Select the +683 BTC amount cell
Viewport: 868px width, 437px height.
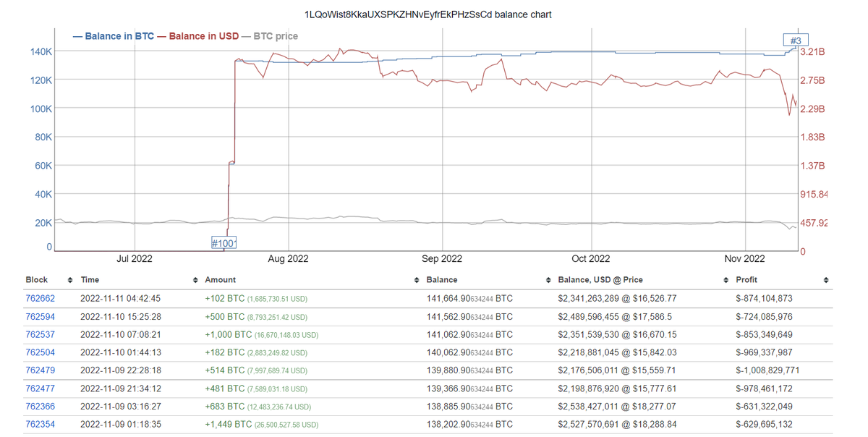(258, 407)
